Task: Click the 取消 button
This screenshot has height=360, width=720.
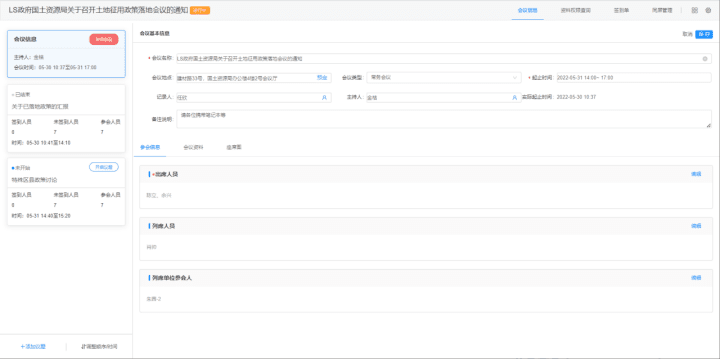Action: (x=687, y=34)
